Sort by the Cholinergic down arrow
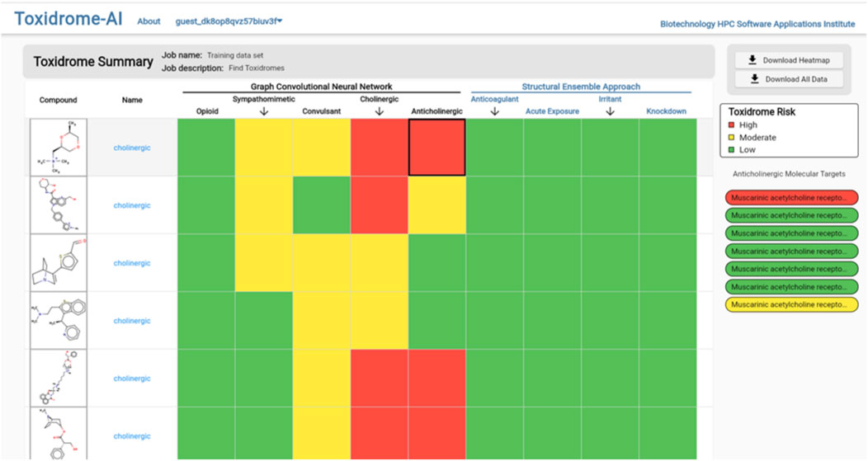 pyautogui.click(x=380, y=111)
